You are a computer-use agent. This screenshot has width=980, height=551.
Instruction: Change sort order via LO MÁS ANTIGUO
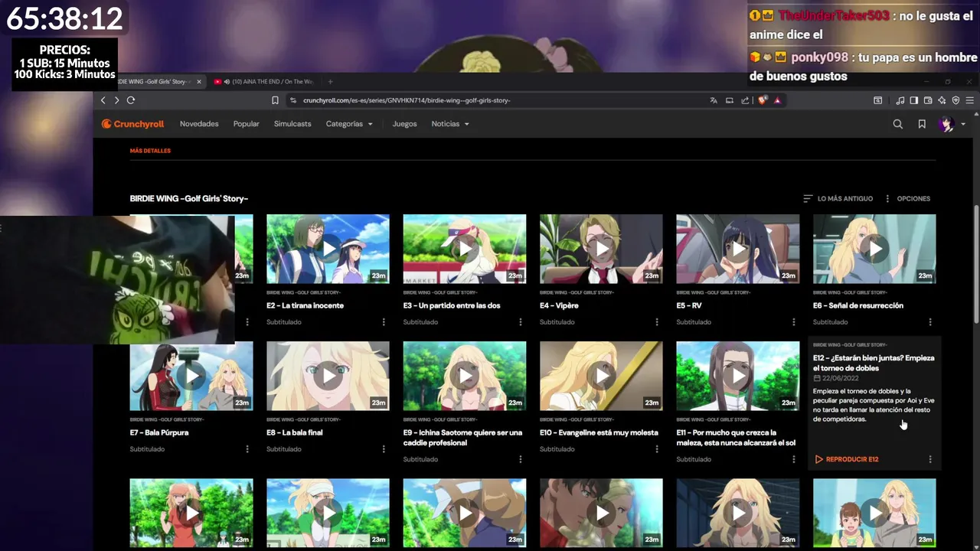point(838,198)
